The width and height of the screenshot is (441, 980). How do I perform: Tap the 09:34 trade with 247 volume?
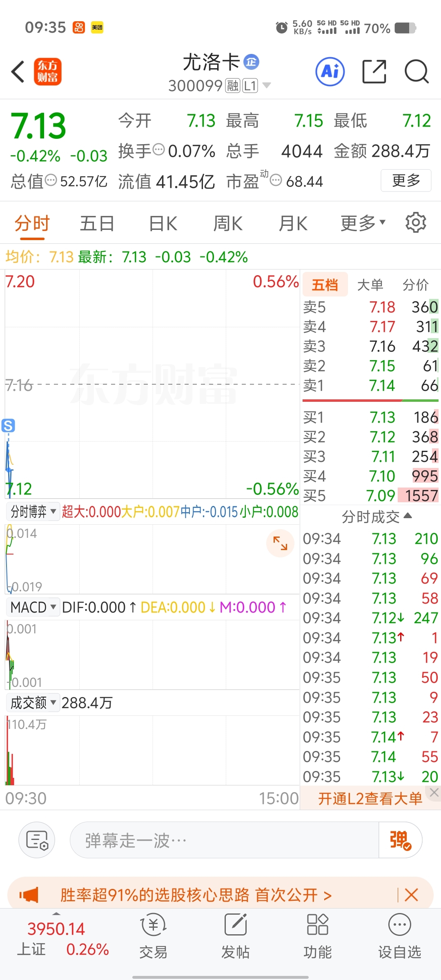[371, 618]
